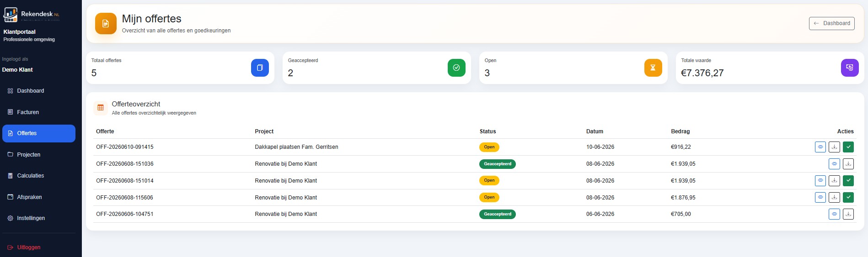Click the orange hourglass Open icon

[x=653, y=68]
